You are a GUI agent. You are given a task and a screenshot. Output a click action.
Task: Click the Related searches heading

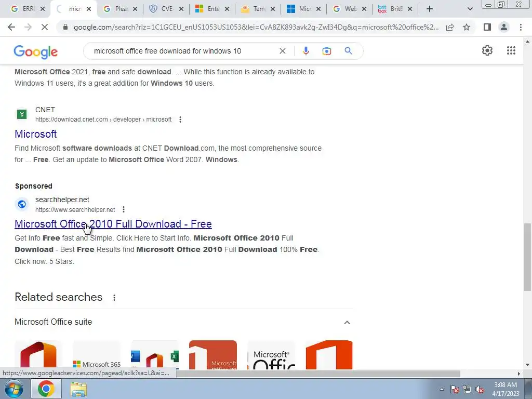click(58, 297)
